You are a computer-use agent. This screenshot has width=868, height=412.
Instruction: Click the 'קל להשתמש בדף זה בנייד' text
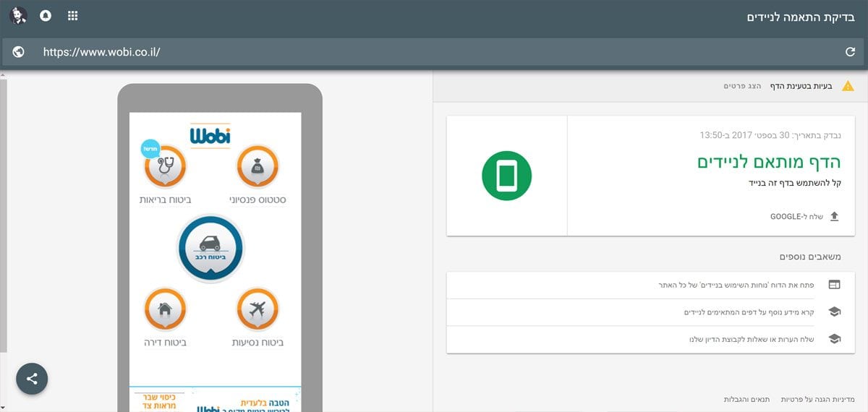796,183
